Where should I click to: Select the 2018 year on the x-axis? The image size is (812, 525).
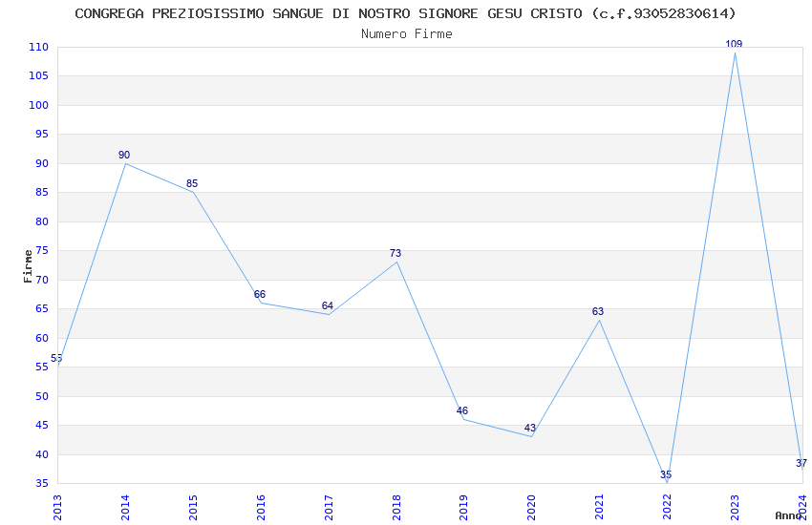click(396, 508)
